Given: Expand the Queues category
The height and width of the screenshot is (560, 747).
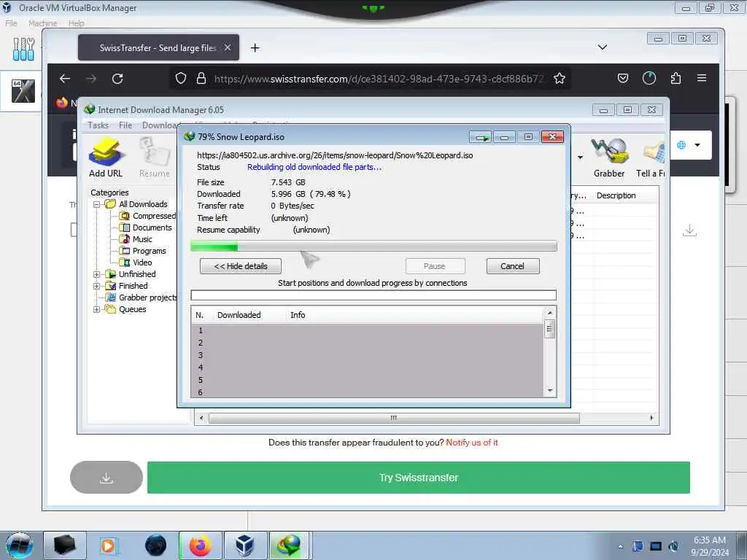Looking at the screenshot, I should click(x=97, y=309).
